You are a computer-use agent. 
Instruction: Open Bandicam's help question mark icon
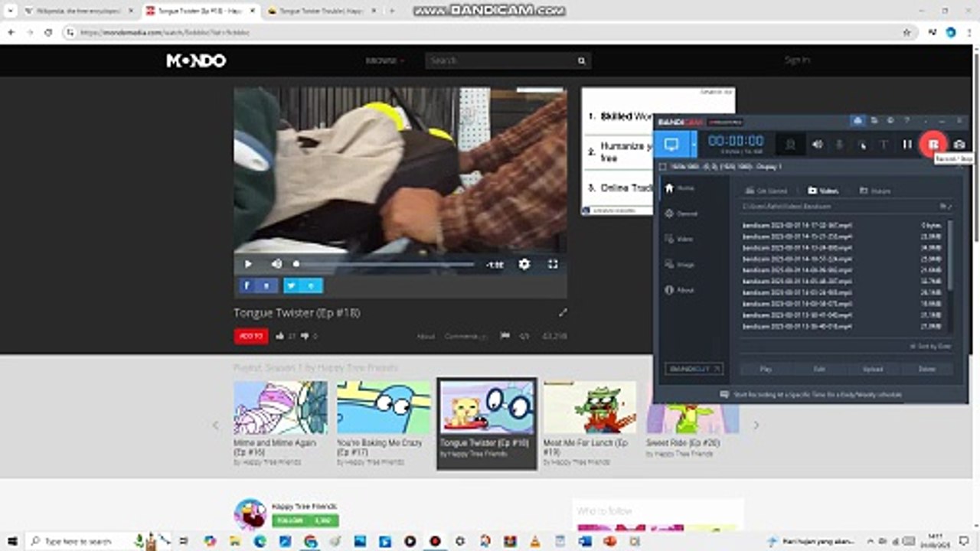(x=906, y=121)
